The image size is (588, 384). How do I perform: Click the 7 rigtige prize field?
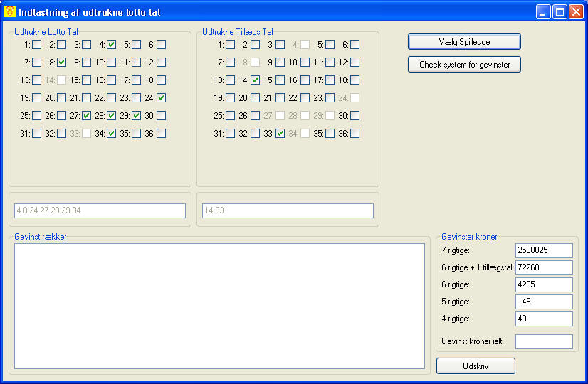coord(544,250)
